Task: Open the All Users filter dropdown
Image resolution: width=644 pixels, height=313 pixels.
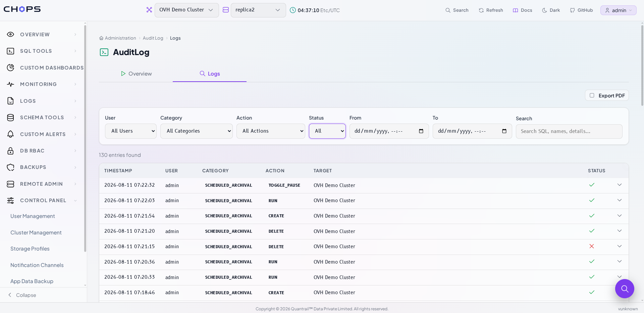Action: pos(131,131)
